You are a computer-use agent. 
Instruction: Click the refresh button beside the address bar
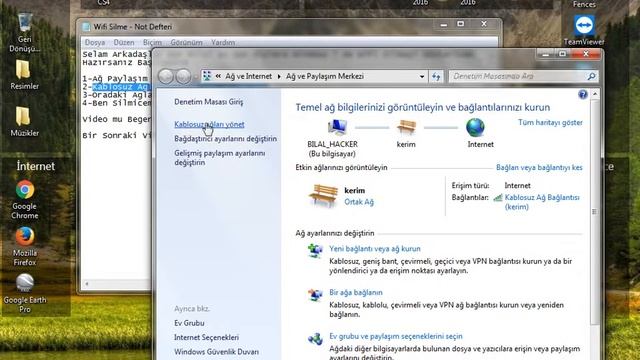[436, 76]
